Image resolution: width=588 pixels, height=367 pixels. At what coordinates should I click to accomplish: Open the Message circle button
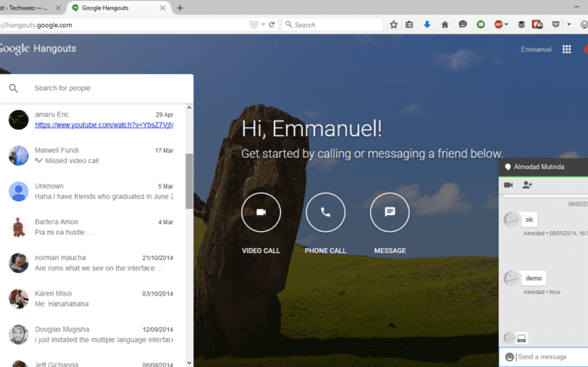(x=390, y=212)
